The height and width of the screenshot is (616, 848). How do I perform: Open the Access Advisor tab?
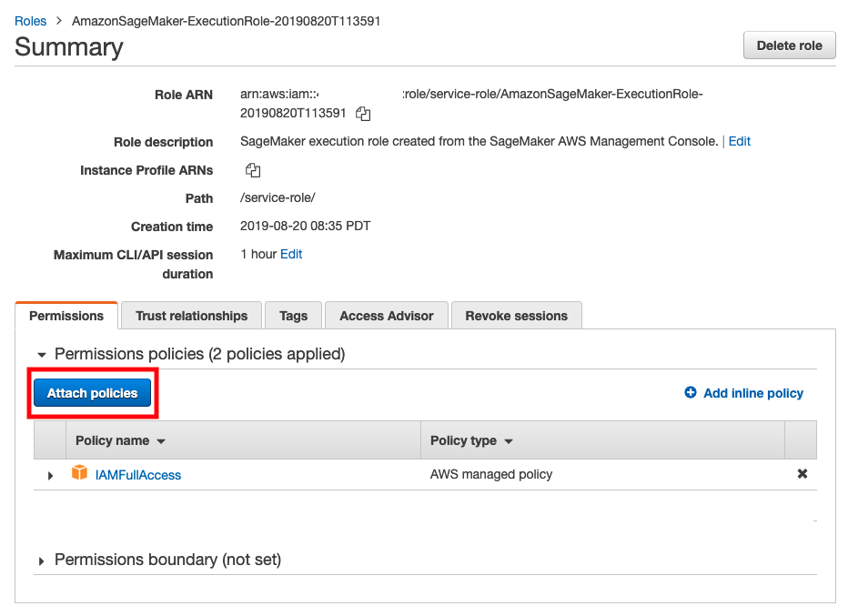tap(387, 316)
